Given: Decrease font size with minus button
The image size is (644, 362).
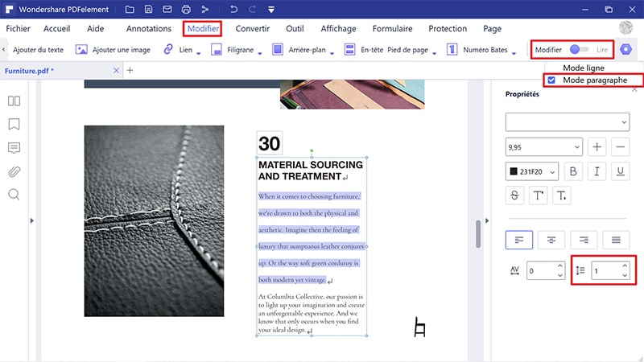Looking at the screenshot, I should coord(620,147).
